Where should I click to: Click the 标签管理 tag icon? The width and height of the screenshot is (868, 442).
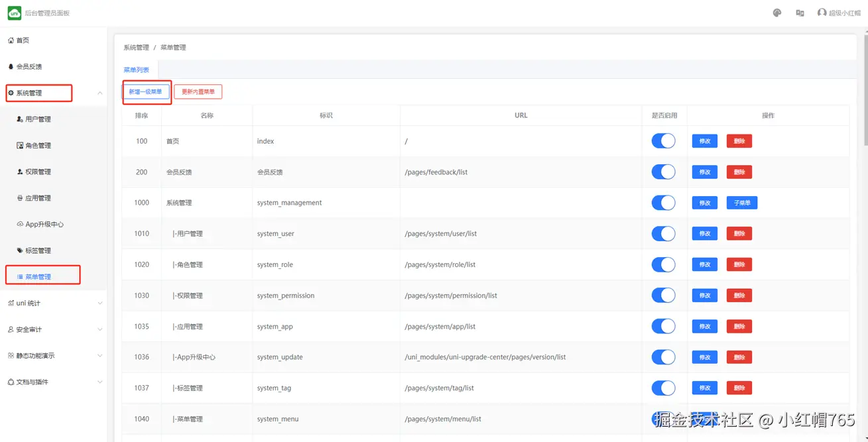pyautogui.click(x=20, y=250)
